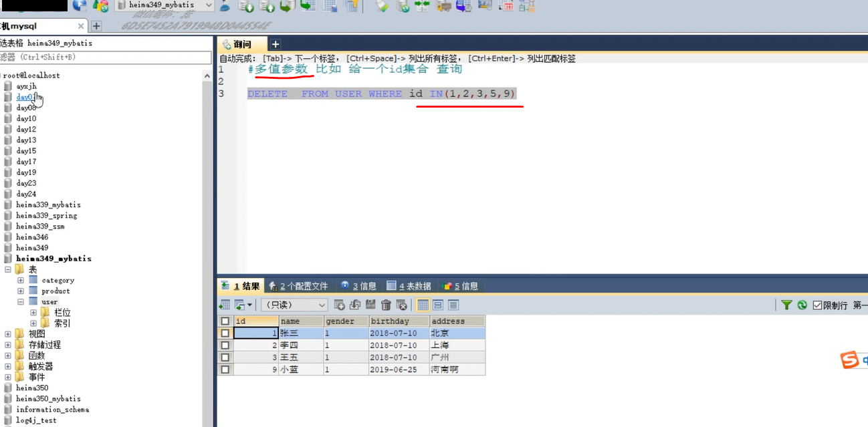Collapse the user table tree node
868x427 pixels.
(22, 301)
